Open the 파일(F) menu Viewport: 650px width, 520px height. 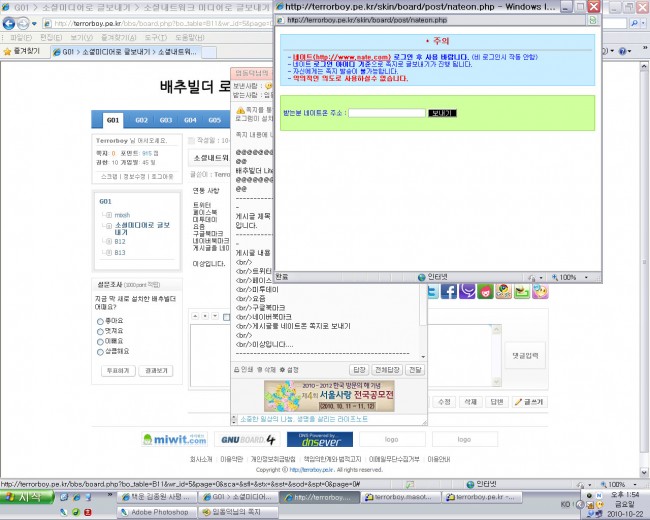21,37
